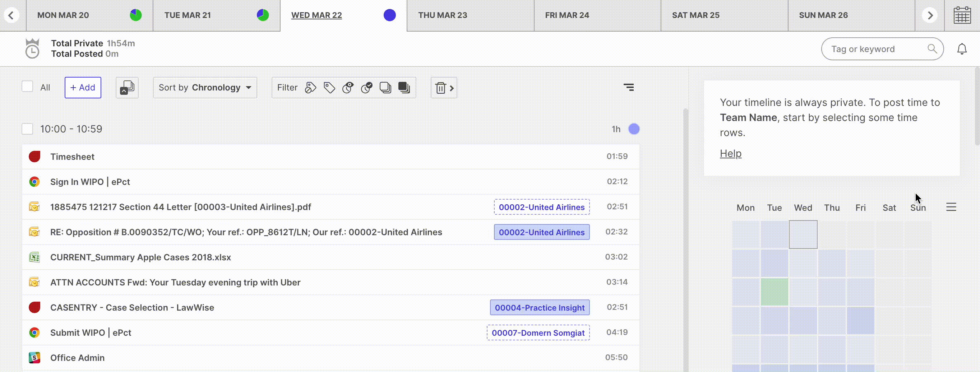Filter by untagged time (eye) icon

point(348,88)
